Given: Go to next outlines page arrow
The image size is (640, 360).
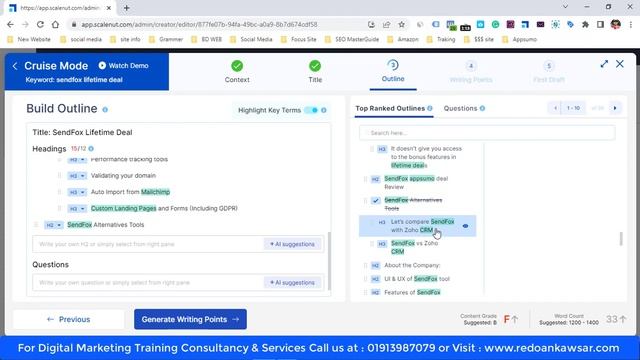Looking at the screenshot, I should point(615,108).
